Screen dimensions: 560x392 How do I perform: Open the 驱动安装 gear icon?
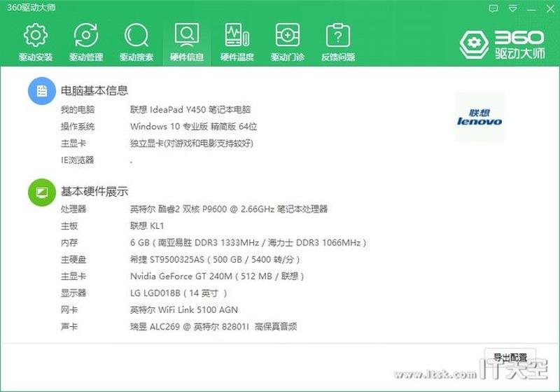36,35
